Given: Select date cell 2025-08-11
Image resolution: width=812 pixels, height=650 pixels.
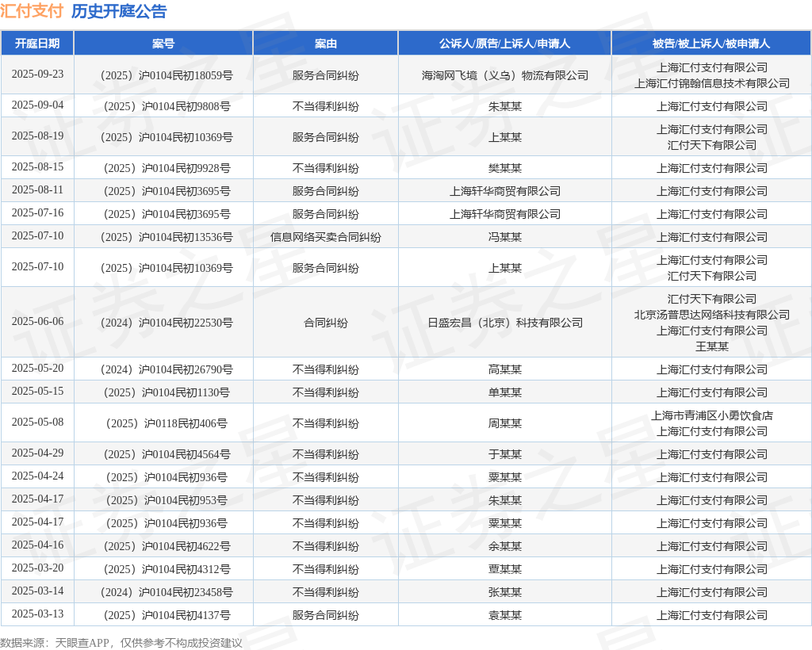Looking at the screenshot, I should coord(37,190).
